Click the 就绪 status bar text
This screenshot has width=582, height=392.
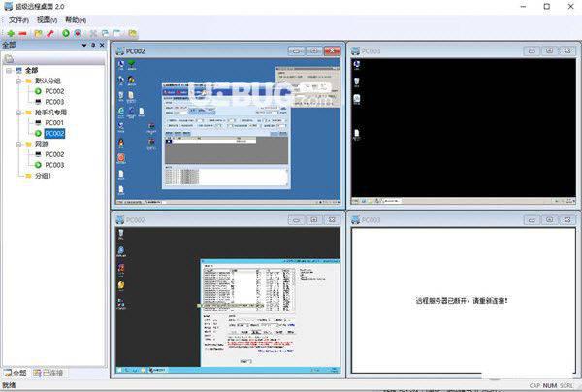tap(10, 385)
